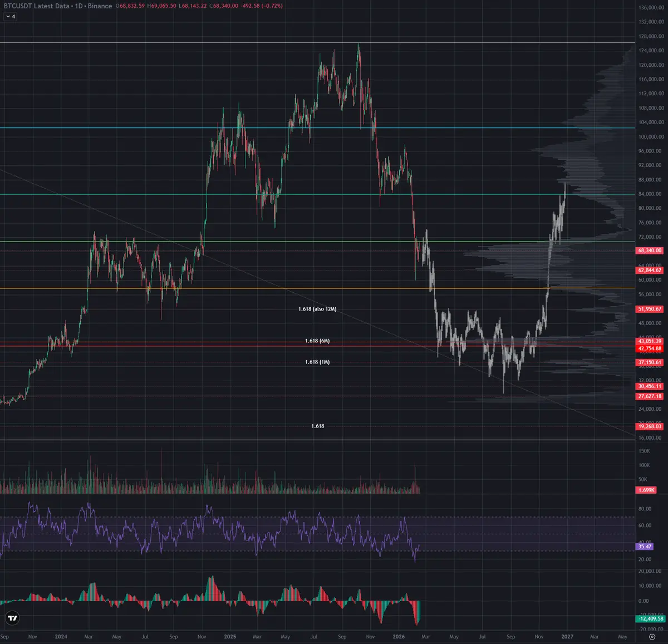This screenshot has height=644, width=668.
Task: Select the 62,844.62 price label
Action: coord(650,270)
